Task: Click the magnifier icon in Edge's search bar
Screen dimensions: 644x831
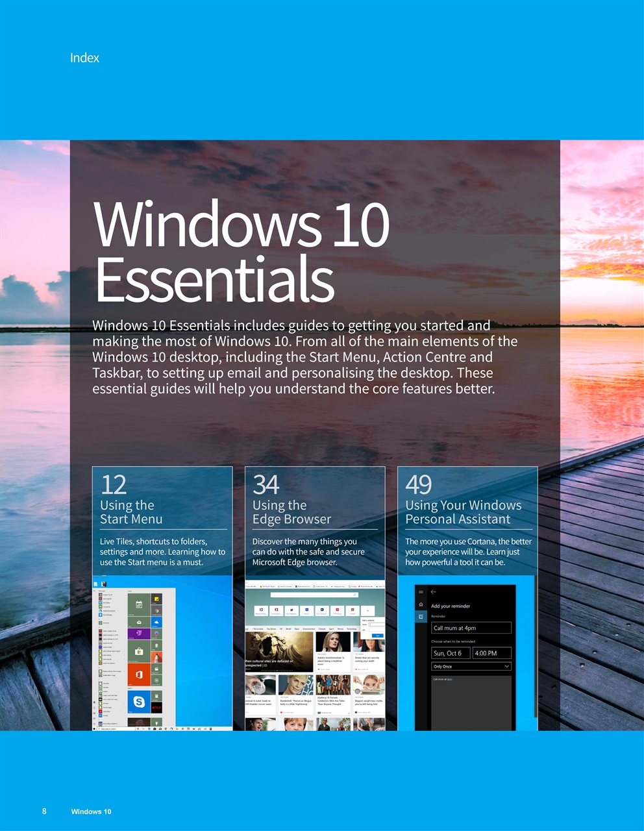Action: [x=354, y=595]
